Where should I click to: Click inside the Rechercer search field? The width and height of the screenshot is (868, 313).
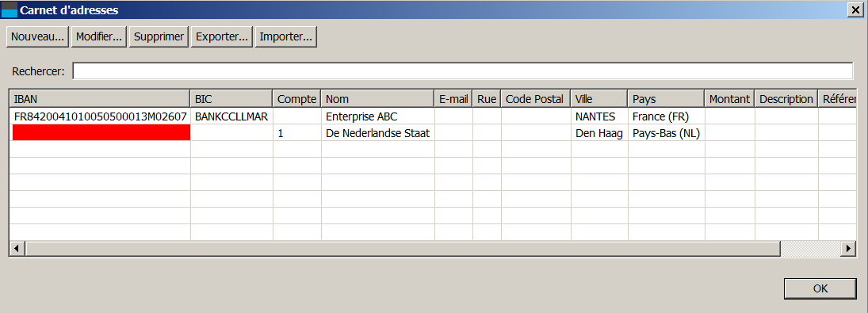pos(463,71)
